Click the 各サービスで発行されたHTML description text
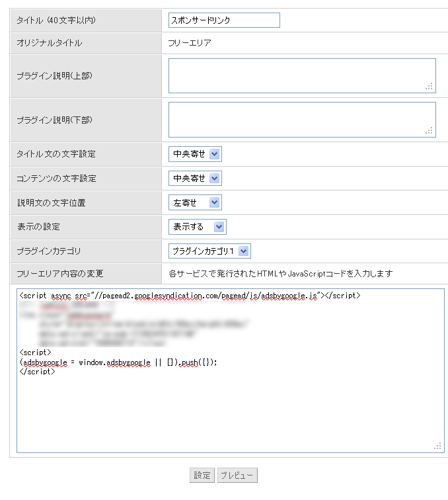 click(x=280, y=274)
